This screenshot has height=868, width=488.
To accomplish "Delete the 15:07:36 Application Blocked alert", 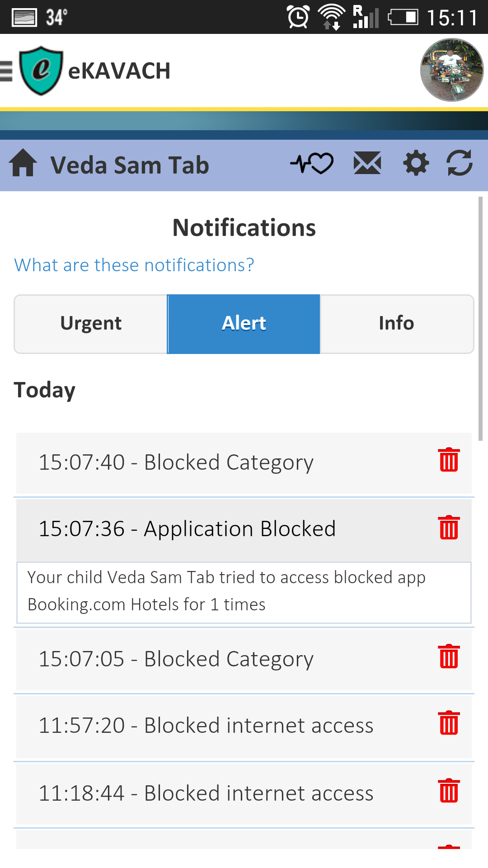I will [x=449, y=528].
